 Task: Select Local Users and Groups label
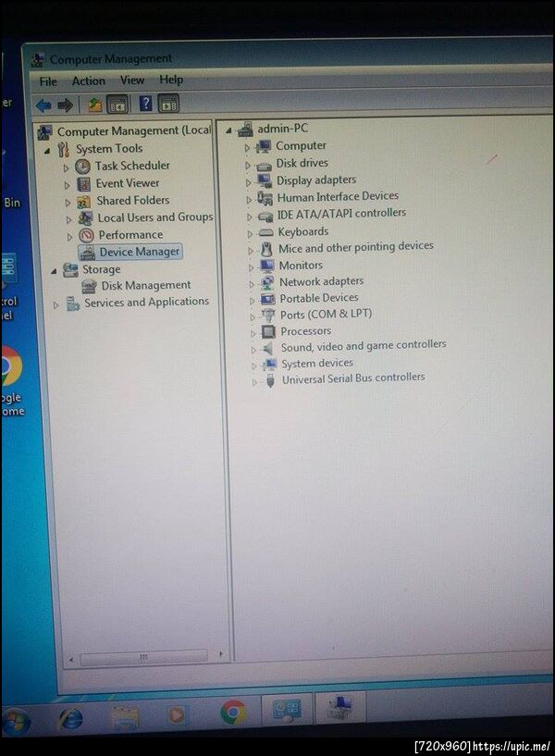click(155, 217)
